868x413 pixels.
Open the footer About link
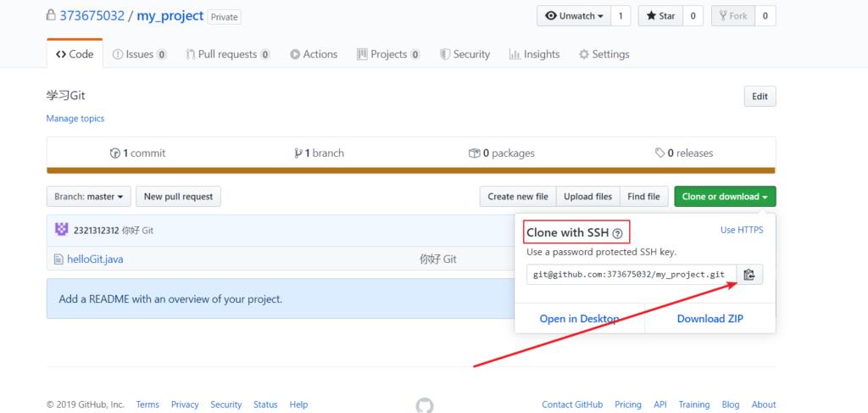pos(764,405)
